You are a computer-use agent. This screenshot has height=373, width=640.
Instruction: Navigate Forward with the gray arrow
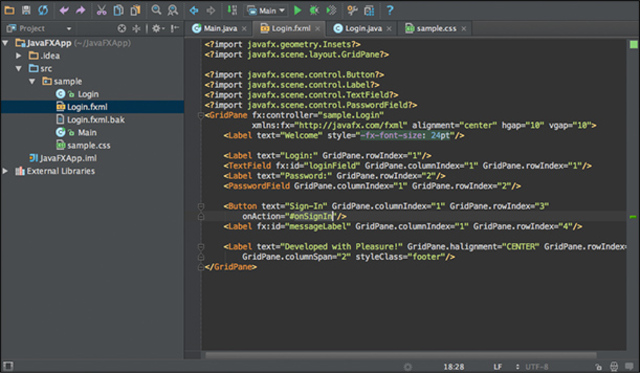211,10
